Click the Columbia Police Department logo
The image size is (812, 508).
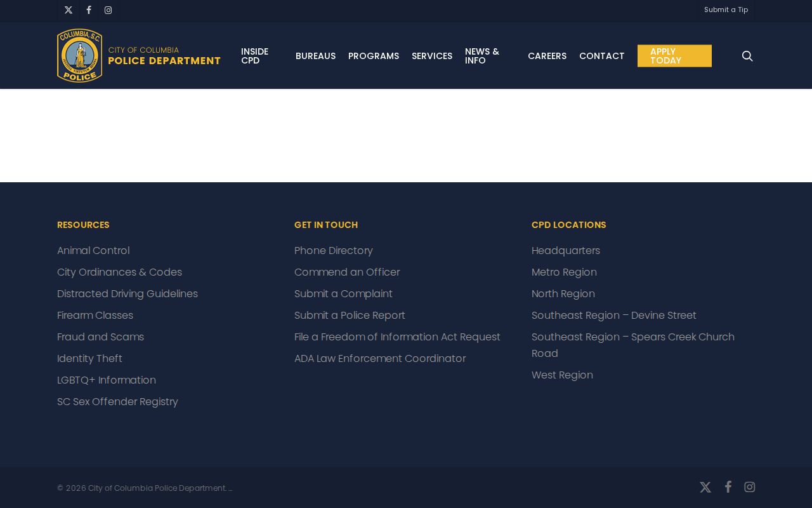pos(139,56)
